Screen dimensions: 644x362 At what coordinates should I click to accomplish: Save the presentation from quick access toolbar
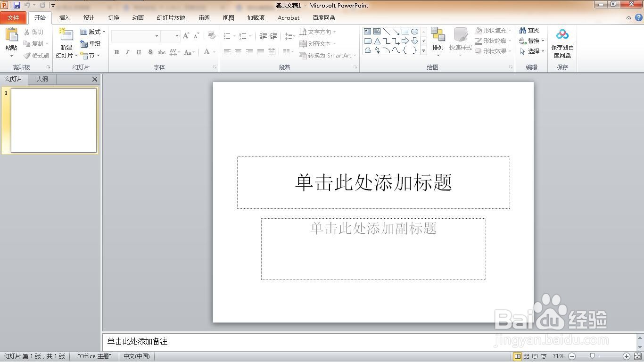pyautogui.click(x=17, y=5)
